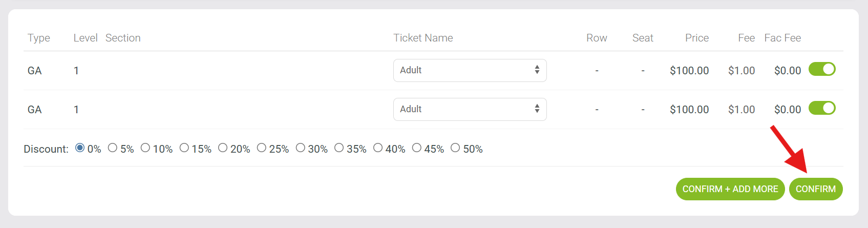
Task: Toggle off the first GA ticket switch
Action: 822,69
